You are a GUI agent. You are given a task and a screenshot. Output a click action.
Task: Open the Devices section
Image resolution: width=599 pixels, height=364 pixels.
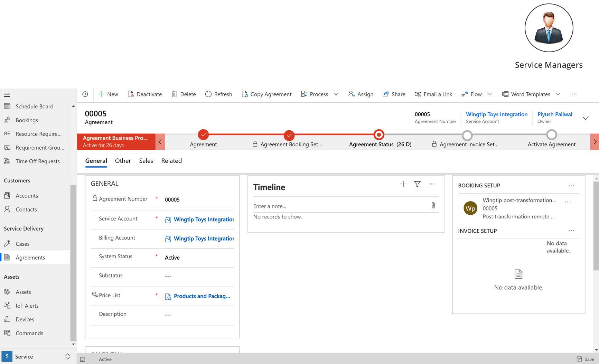(x=25, y=319)
